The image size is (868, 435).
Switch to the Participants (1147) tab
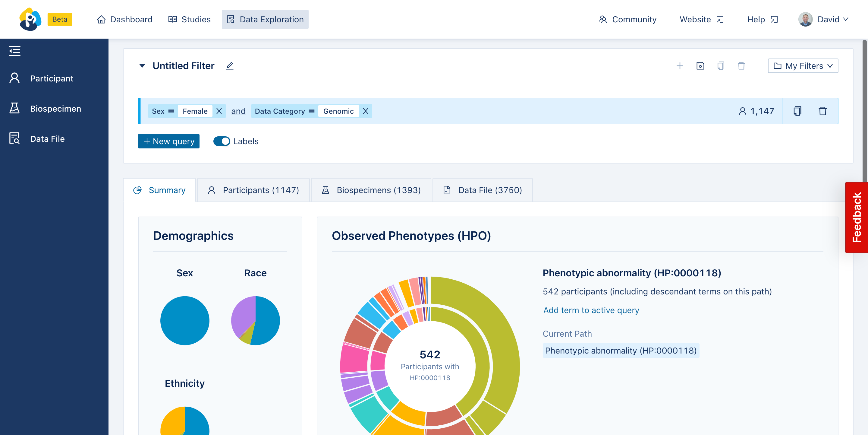[x=253, y=190]
